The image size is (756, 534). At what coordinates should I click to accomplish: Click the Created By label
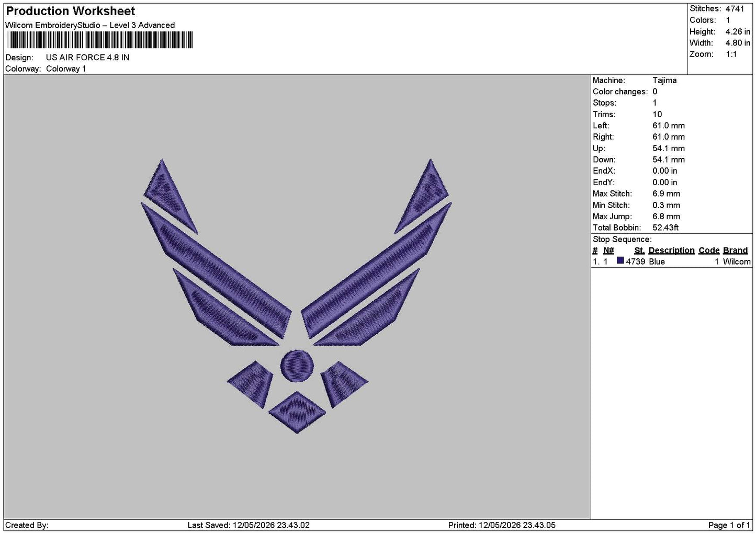pos(27,525)
